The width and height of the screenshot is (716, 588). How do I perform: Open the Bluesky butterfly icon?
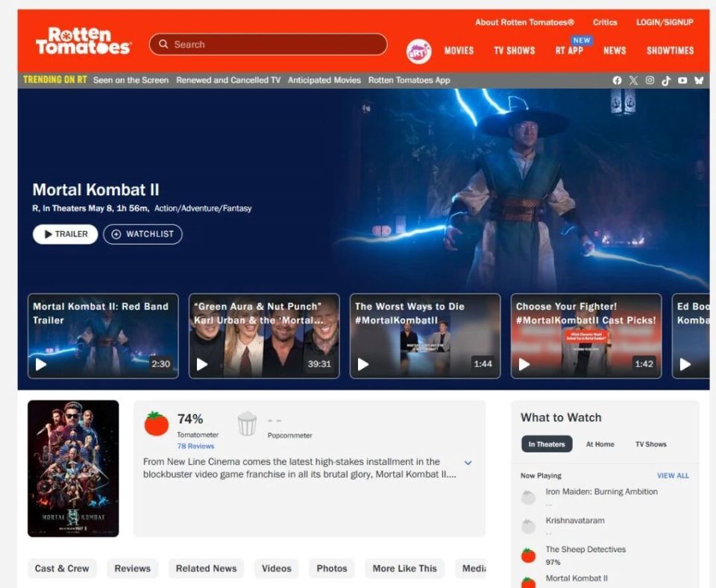point(699,80)
